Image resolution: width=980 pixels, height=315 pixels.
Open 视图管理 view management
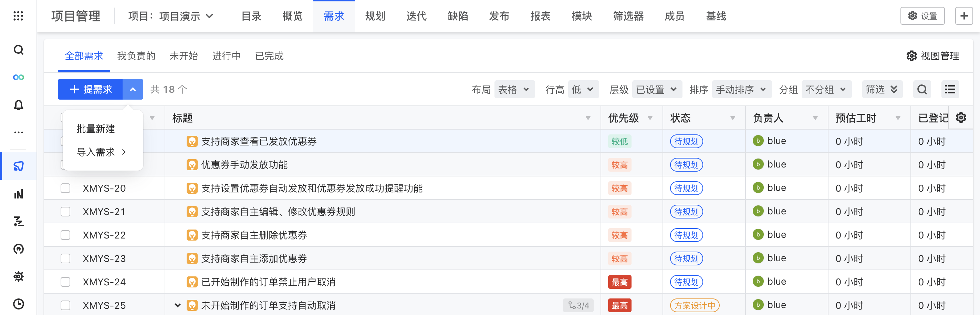click(932, 56)
